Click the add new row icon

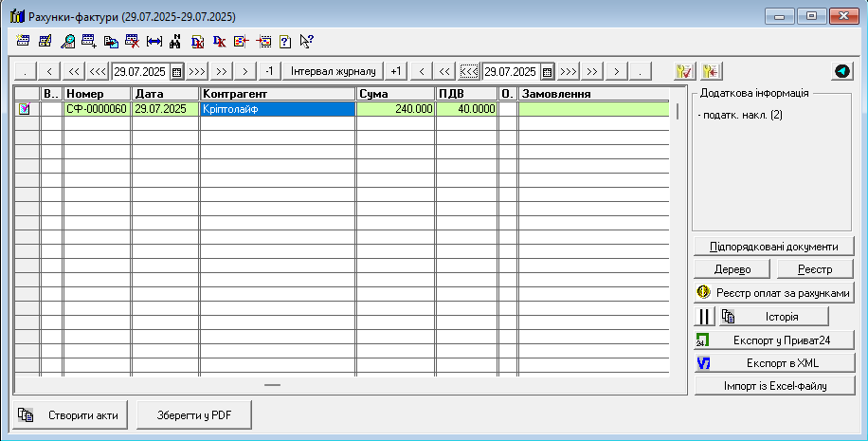(89, 42)
